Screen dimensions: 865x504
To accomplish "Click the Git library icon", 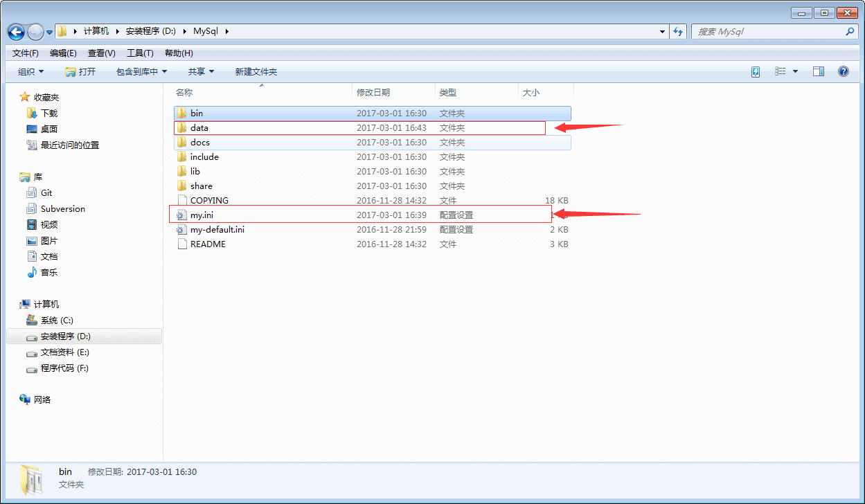I will point(32,192).
